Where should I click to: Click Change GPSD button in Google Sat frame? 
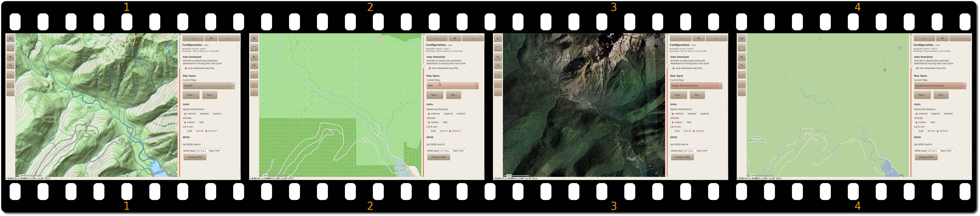(682, 157)
